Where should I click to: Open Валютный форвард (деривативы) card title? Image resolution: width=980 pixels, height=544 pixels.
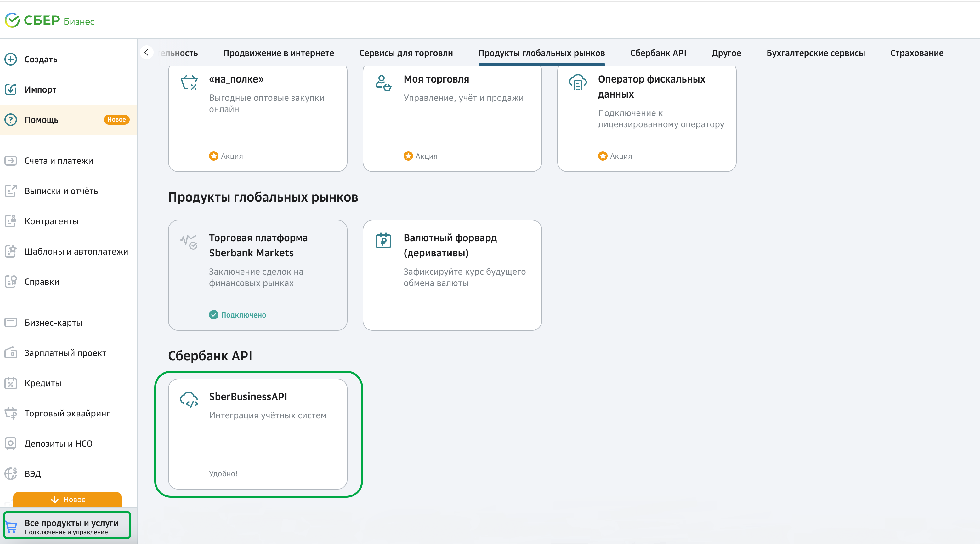point(450,246)
